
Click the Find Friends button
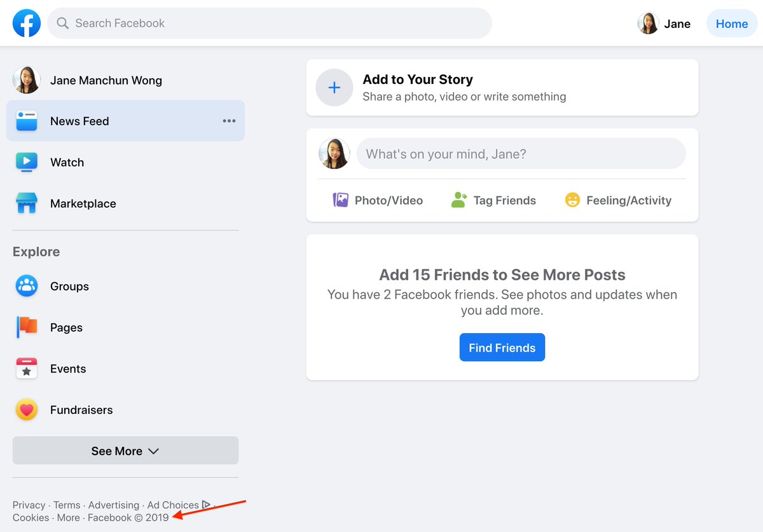pyautogui.click(x=502, y=347)
